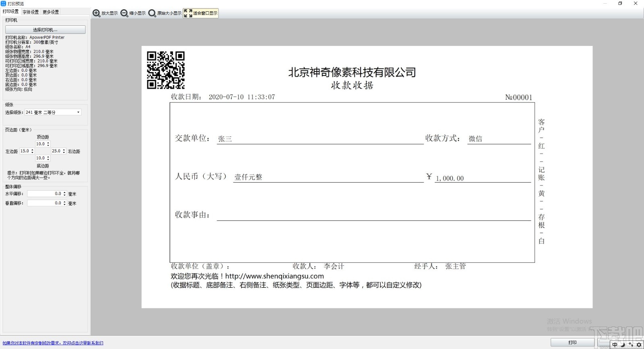Viewport: 644px width, 349px height.
Task: Show original size via 原始大小显示
Action: 165,13
